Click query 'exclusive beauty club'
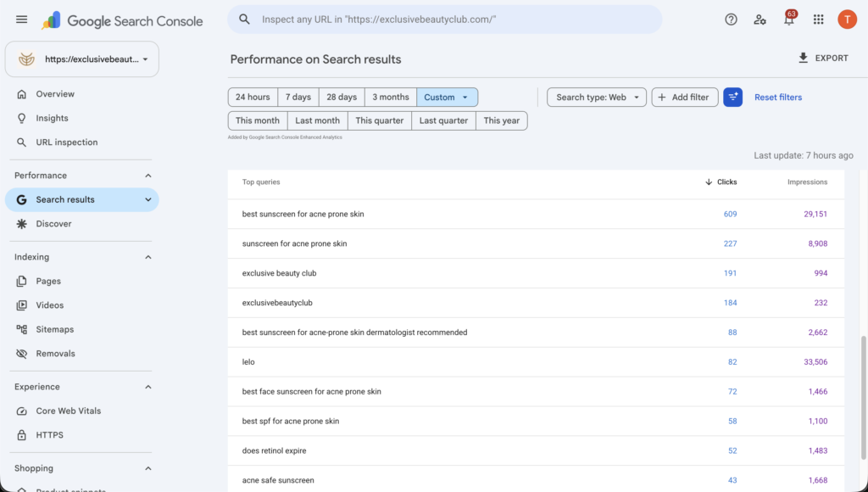Screen dimensions: 868x492 [x=279, y=273]
